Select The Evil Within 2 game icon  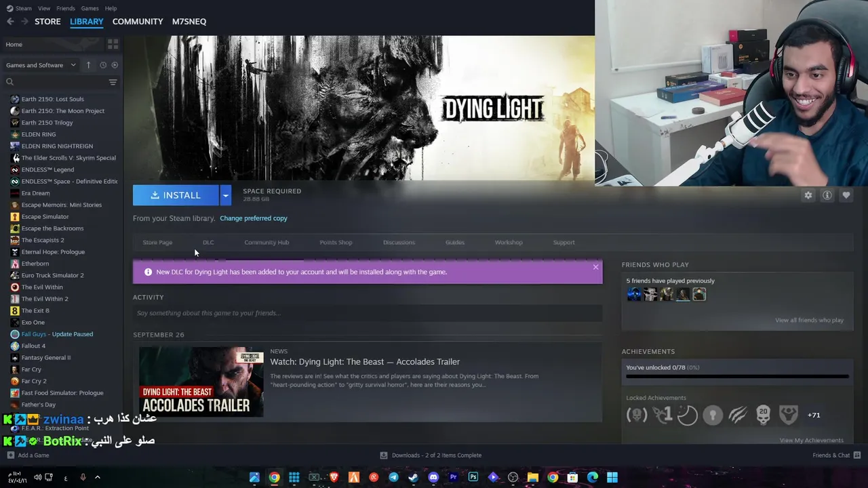click(x=15, y=299)
